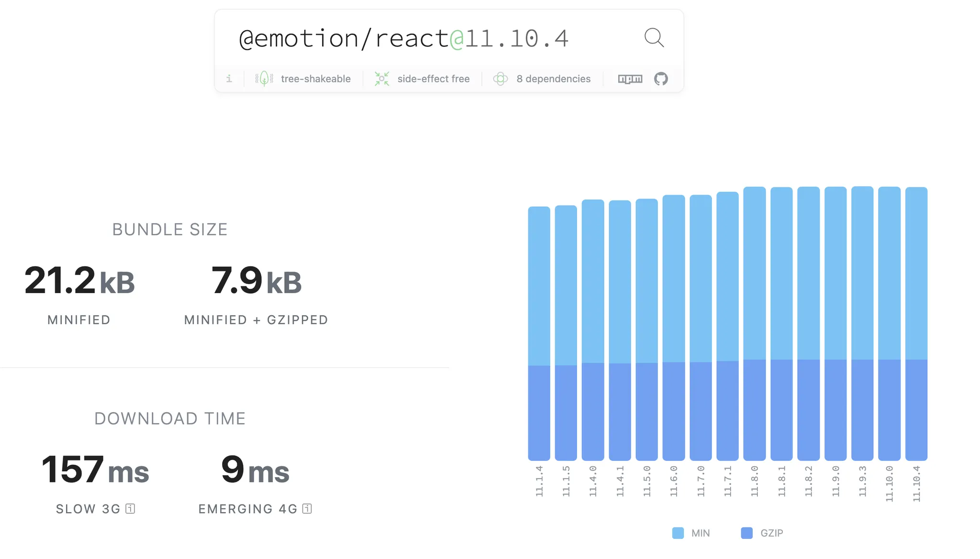The image size is (980, 559).
Task: Click the Emerging 4G info icon
Action: [x=307, y=509]
